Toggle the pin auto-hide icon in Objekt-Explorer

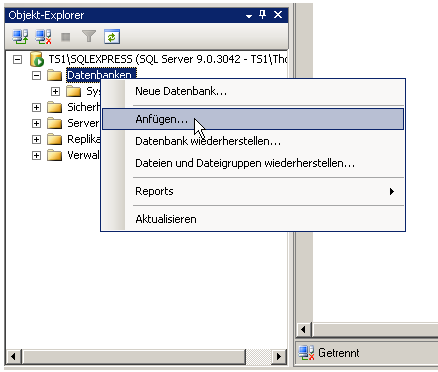pos(263,14)
